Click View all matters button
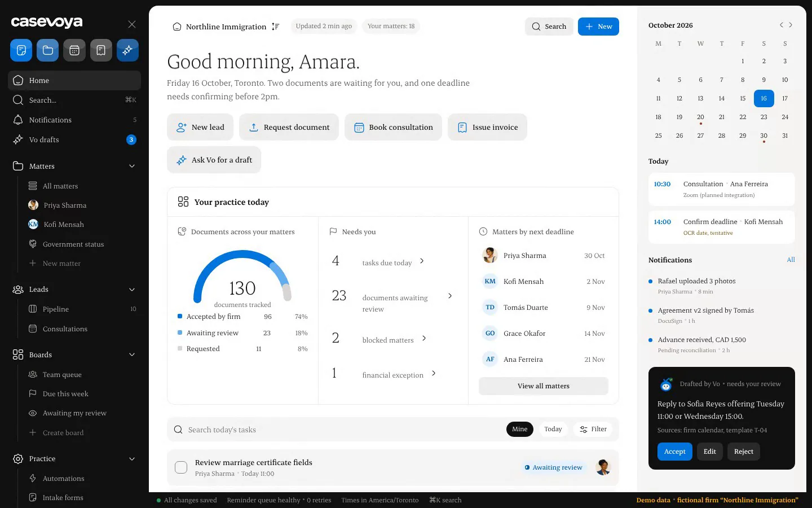 [x=544, y=386]
